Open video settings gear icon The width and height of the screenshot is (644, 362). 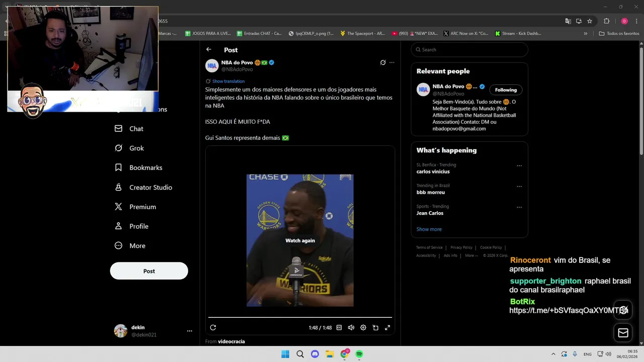[x=363, y=327]
